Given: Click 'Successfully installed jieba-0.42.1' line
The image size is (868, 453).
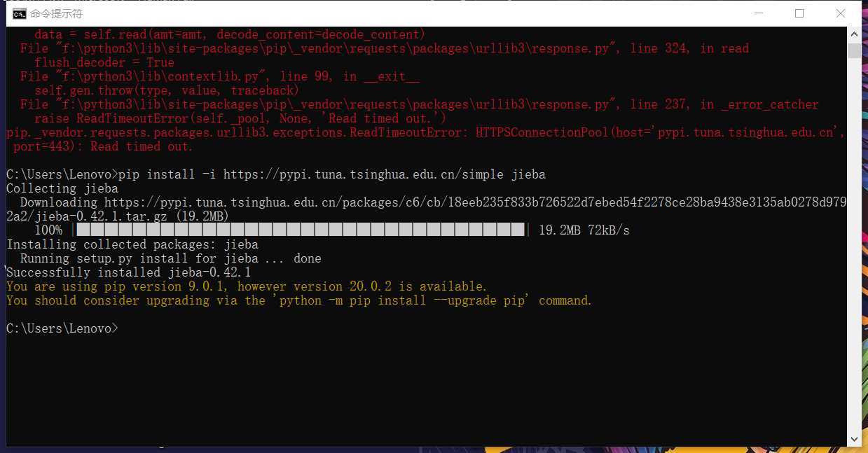Looking at the screenshot, I should 129,272.
